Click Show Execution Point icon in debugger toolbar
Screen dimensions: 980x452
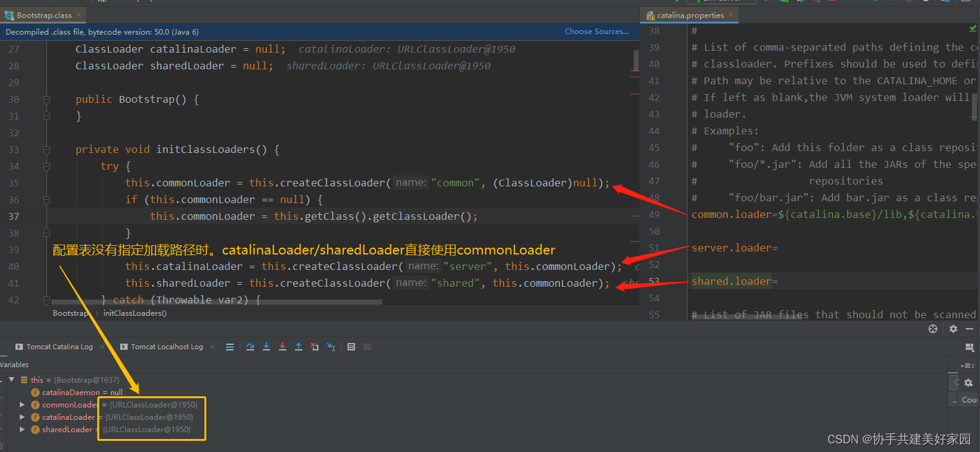pos(230,347)
